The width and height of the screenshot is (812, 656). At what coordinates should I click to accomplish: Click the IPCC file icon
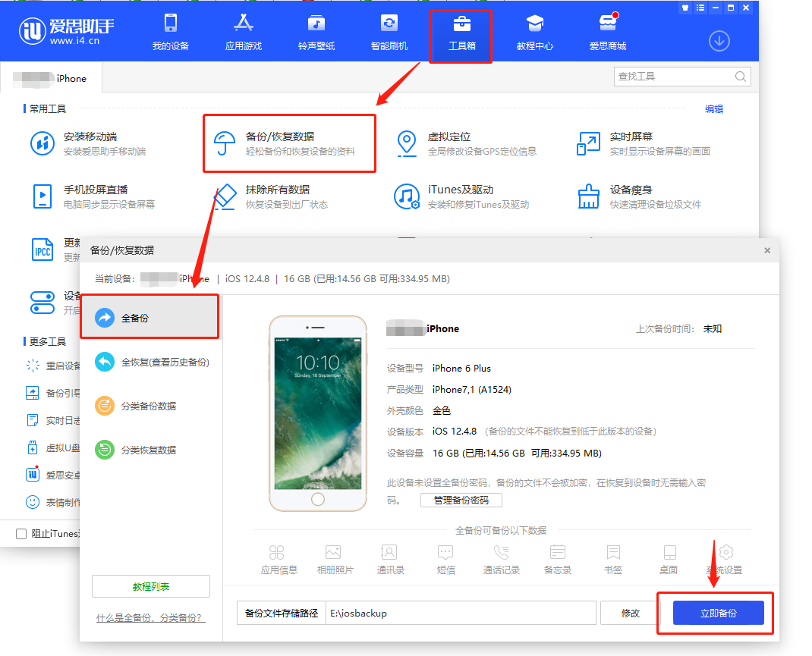pyautogui.click(x=42, y=250)
